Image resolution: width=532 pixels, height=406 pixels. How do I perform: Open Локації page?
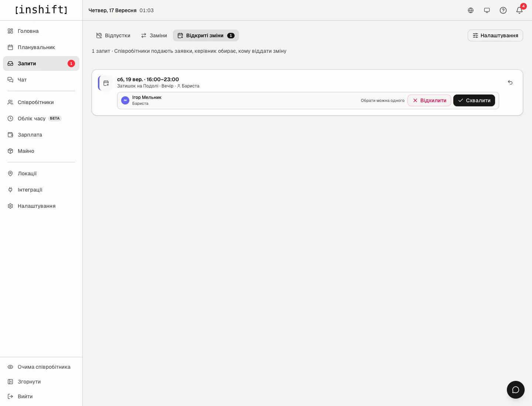(x=41, y=173)
